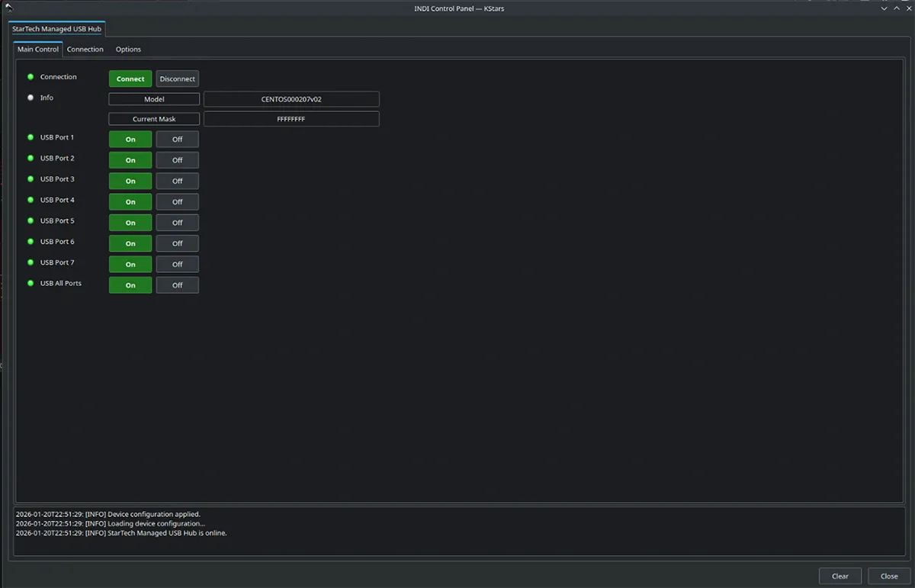Click the 'StarTech Managed USB Hub is online.' log line
The image size is (915, 588).
point(121,533)
